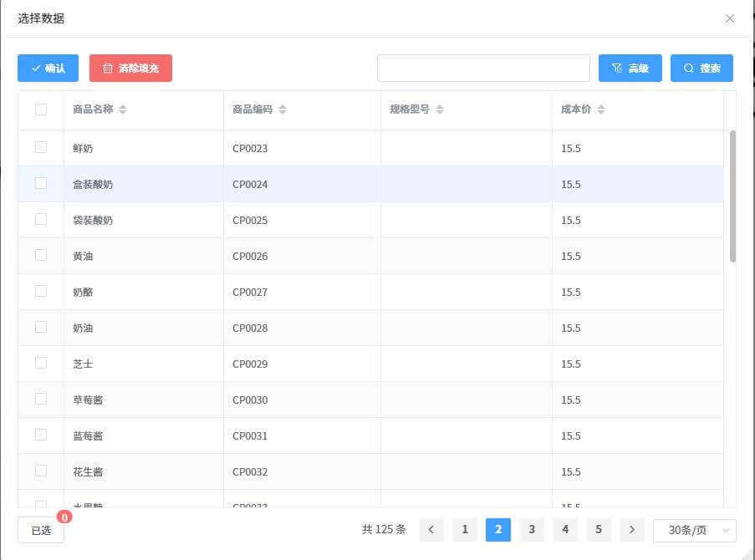
Task: Go to previous page arrow
Action: tap(431, 530)
